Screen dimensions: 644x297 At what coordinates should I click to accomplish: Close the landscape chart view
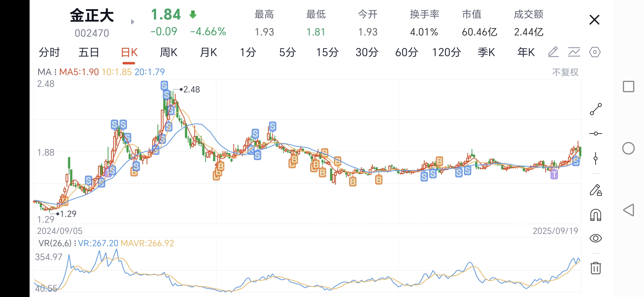click(594, 20)
